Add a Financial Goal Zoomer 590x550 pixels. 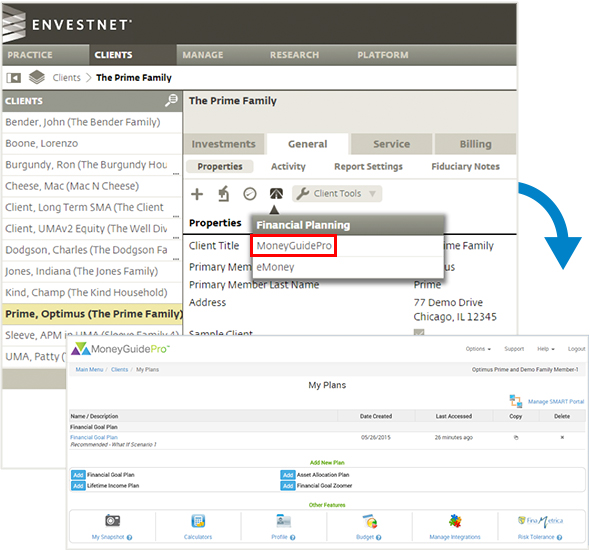click(x=288, y=486)
